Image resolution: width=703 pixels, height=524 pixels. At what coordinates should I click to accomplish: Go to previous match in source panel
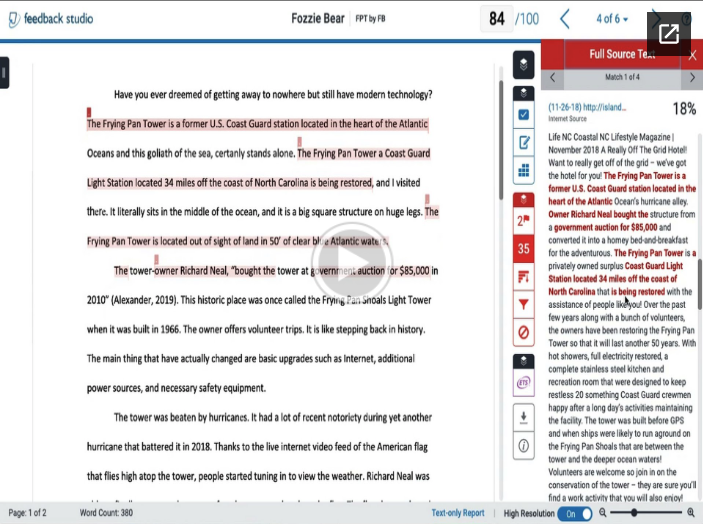click(552, 77)
